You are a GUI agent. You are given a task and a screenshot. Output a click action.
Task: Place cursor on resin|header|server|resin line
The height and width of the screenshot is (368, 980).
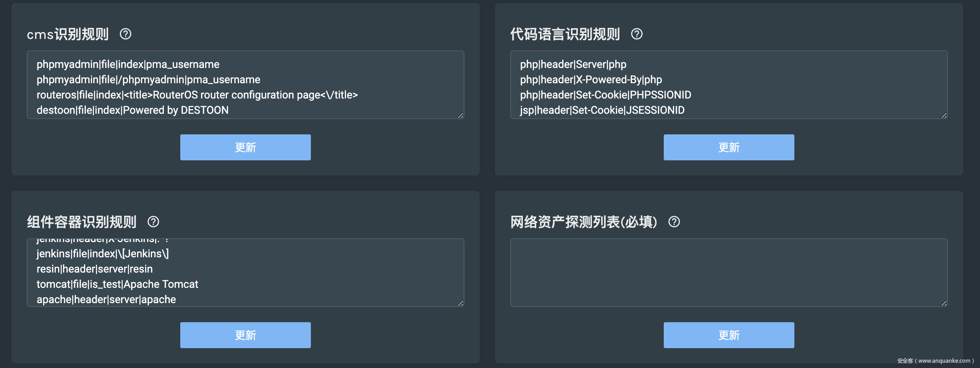(x=95, y=269)
